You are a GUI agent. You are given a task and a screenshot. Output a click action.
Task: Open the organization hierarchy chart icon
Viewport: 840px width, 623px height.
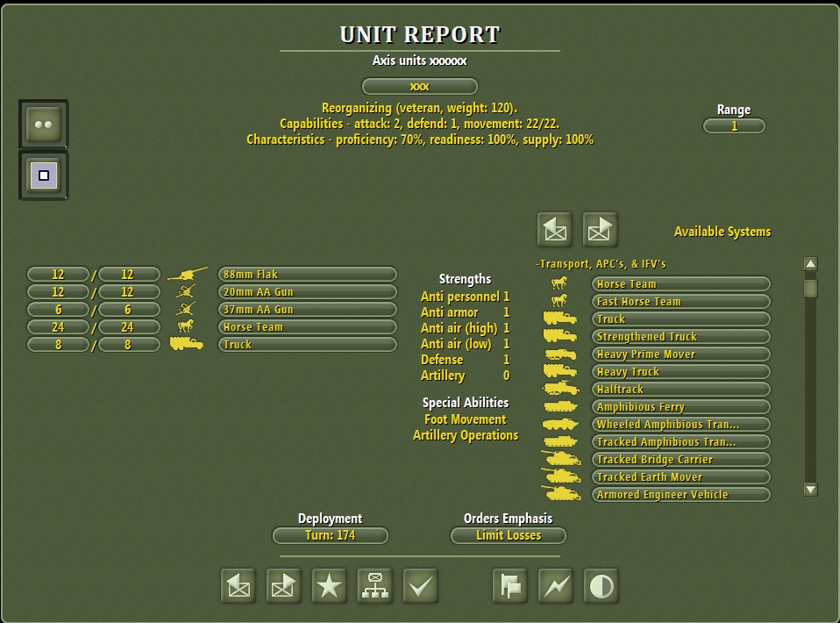(374, 586)
